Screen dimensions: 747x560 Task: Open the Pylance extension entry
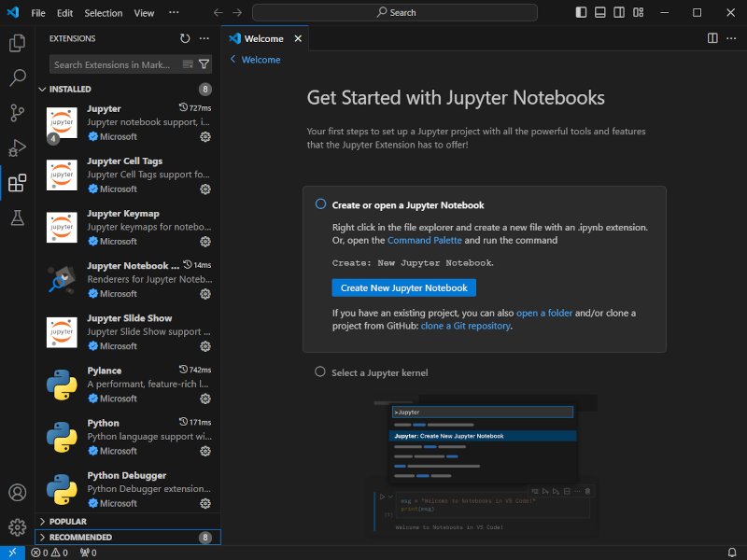pyautogui.click(x=128, y=385)
